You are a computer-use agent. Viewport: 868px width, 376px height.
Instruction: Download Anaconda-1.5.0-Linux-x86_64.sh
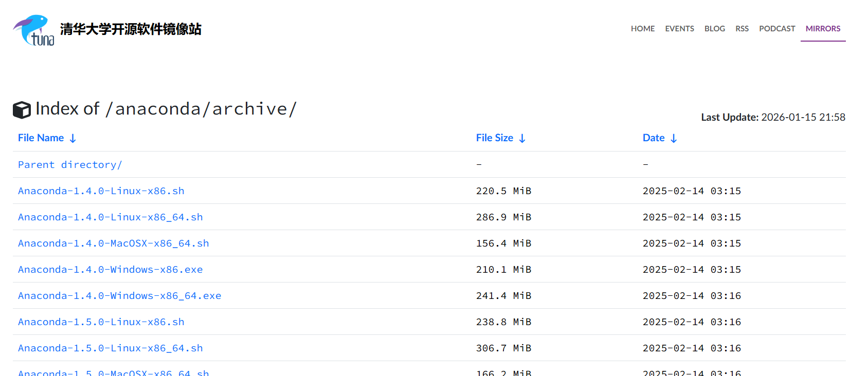point(111,348)
